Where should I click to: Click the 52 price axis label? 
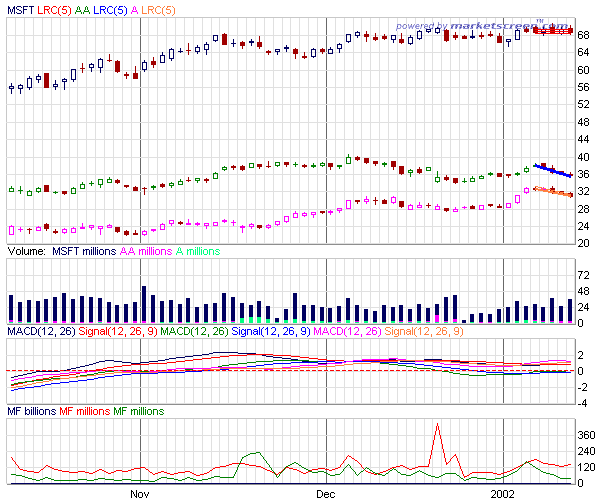(x=583, y=104)
